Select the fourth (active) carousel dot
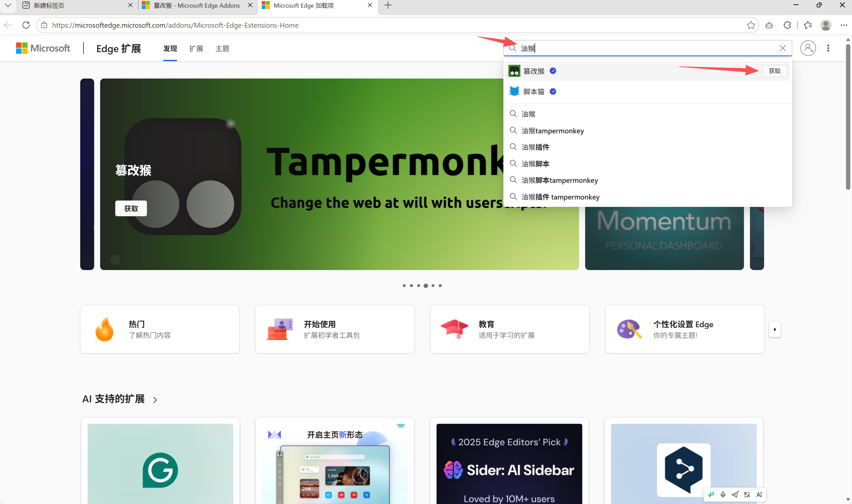Viewport: 852px width, 504px height. (425, 286)
